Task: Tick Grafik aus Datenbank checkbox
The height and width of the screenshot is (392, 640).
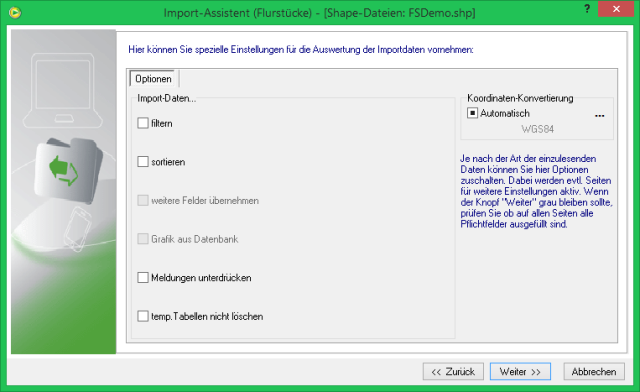Action: pos(143,239)
